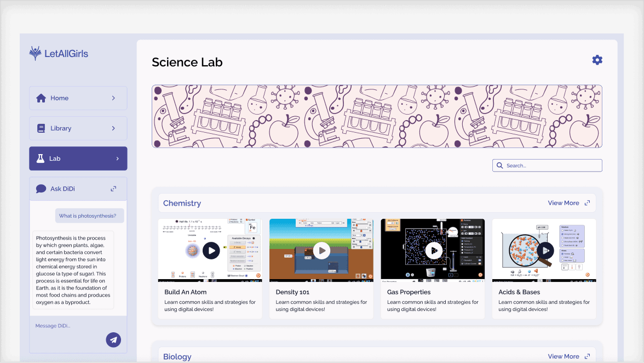This screenshot has width=644, height=363.
Task: Open Density 101 thumbnail image
Action: (x=321, y=251)
